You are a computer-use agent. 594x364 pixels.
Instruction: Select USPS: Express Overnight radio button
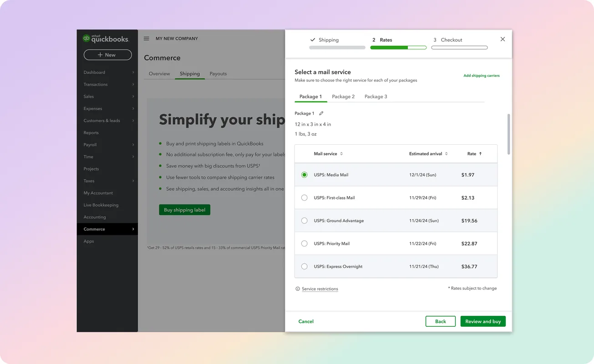[x=305, y=266]
